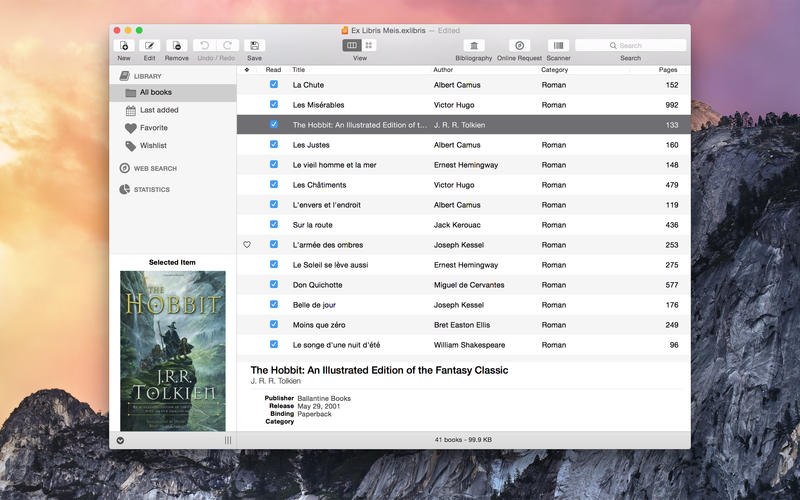Open the Bibliography tool
The image size is (800, 500).
(x=473, y=45)
